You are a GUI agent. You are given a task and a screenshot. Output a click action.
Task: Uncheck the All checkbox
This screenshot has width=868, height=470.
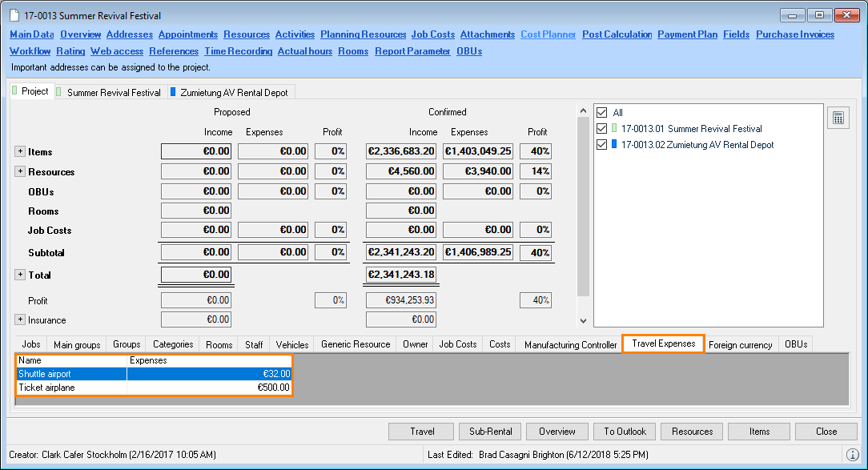tap(602, 113)
